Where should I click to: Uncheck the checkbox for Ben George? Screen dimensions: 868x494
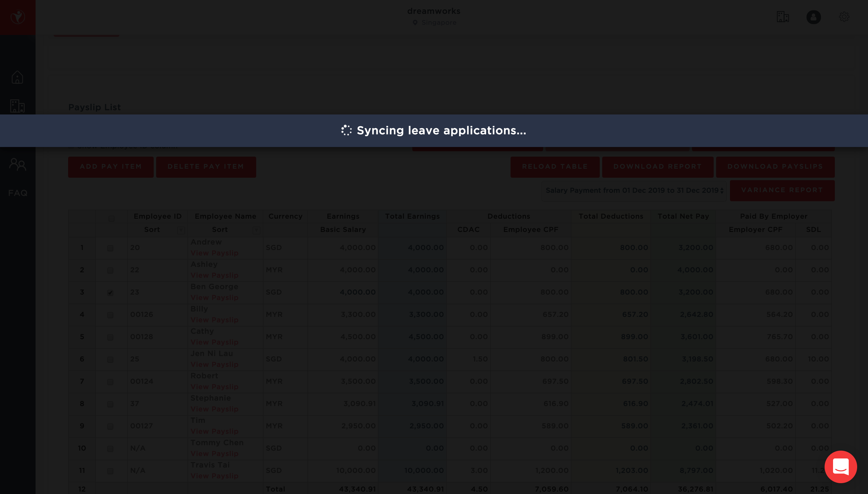point(110,293)
